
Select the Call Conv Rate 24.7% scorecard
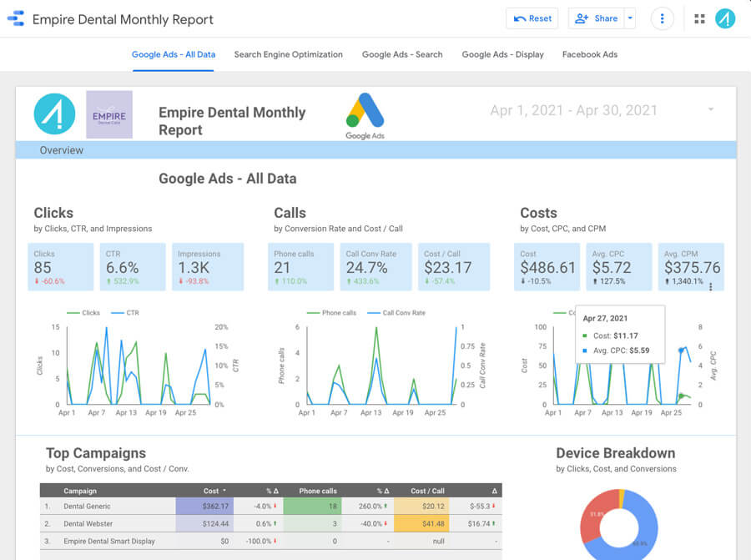coord(376,267)
